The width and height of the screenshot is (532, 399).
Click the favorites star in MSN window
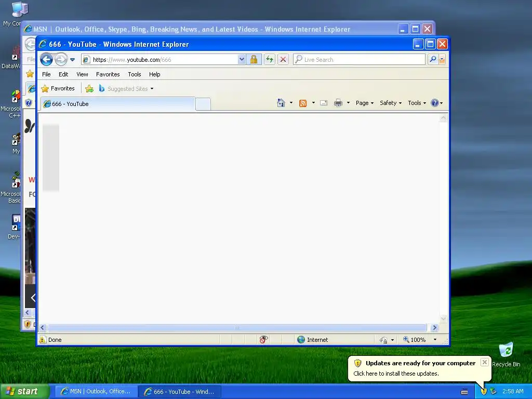30,74
